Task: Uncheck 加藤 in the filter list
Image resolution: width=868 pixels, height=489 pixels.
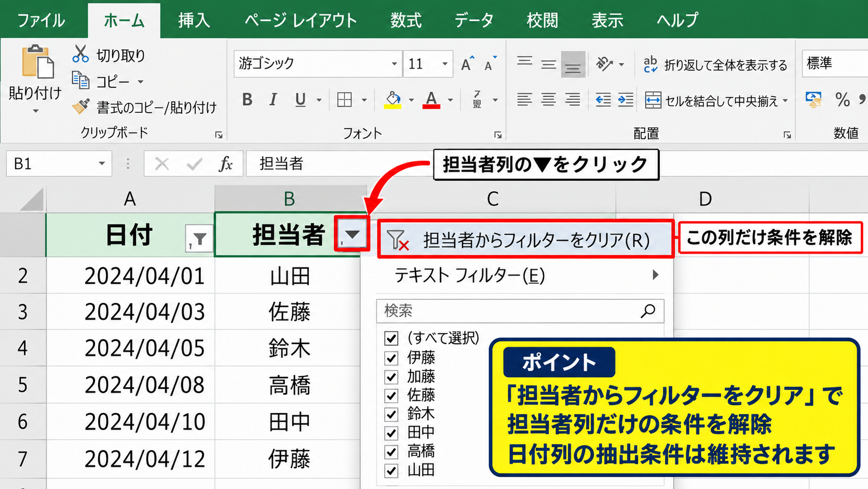Action: (x=391, y=377)
